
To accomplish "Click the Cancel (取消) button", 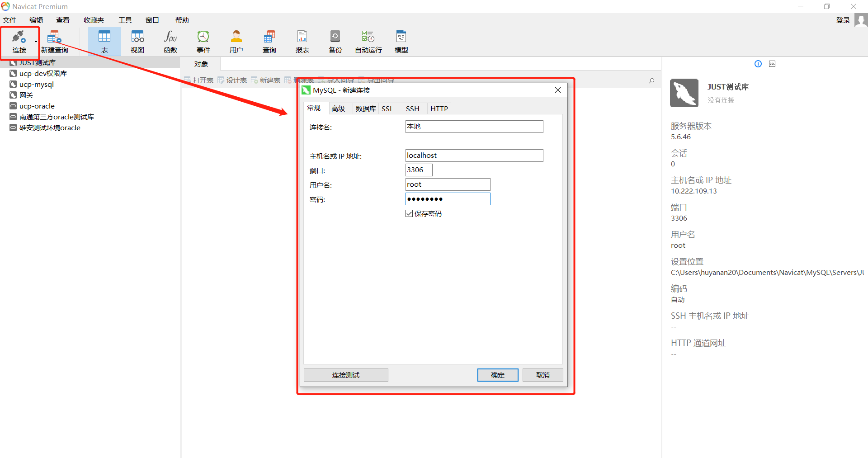I will pyautogui.click(x=543, y=375).
